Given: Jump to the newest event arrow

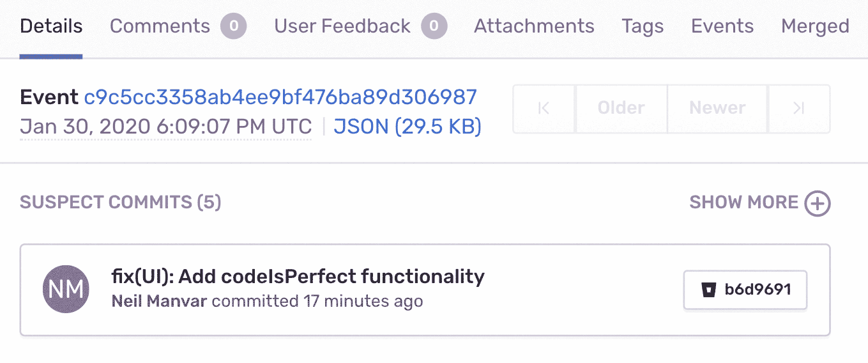Looking at the screenshot, I should coord(798,109).
